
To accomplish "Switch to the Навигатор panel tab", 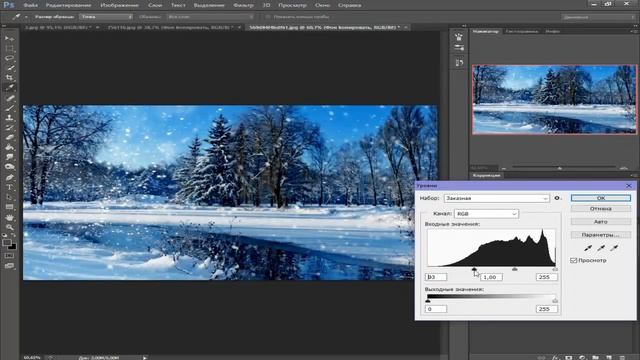I will (x=485, y=31).
